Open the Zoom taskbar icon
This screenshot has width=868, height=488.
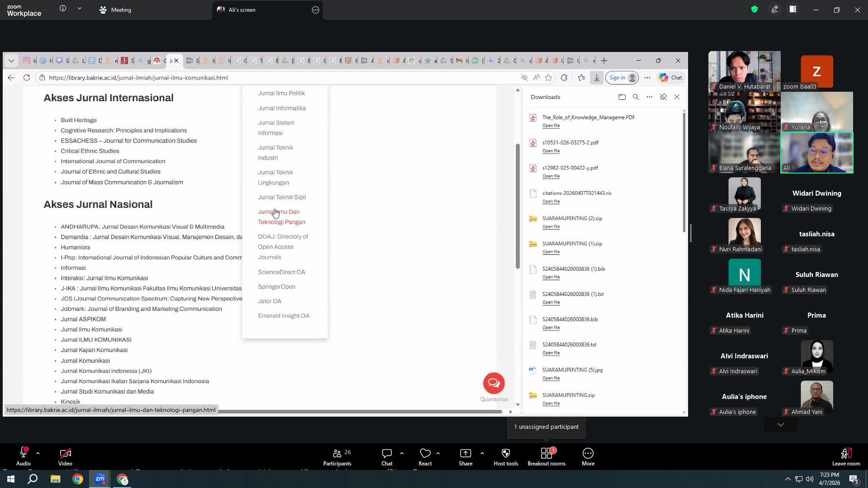coord(100,479)
